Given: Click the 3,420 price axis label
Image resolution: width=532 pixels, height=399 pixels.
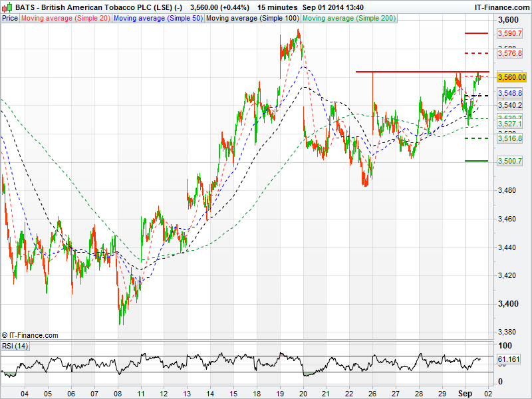Looking at the screenshot, I should [508, 275].
